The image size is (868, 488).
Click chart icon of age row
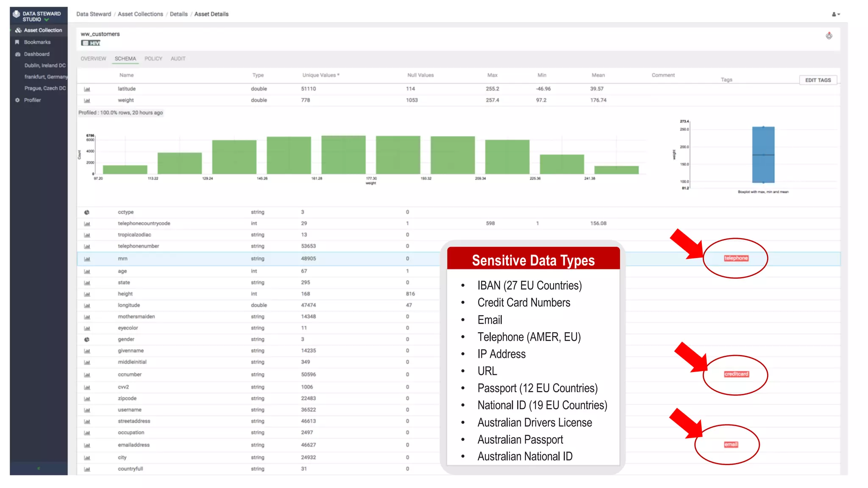pyautogui.click(x=87, y=272)
